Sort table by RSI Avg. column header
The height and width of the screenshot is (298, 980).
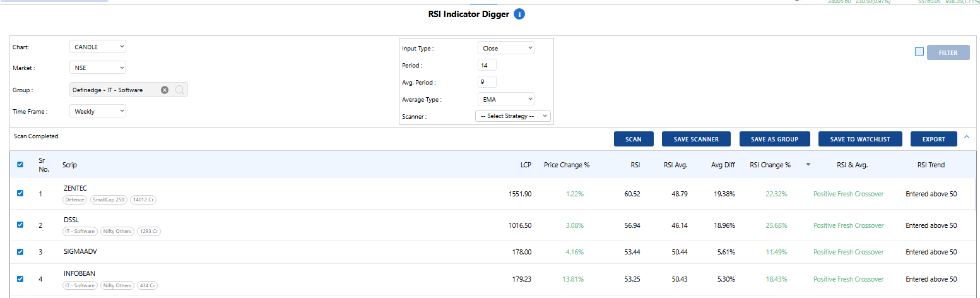pyautogui.click(x=675, y=165)
